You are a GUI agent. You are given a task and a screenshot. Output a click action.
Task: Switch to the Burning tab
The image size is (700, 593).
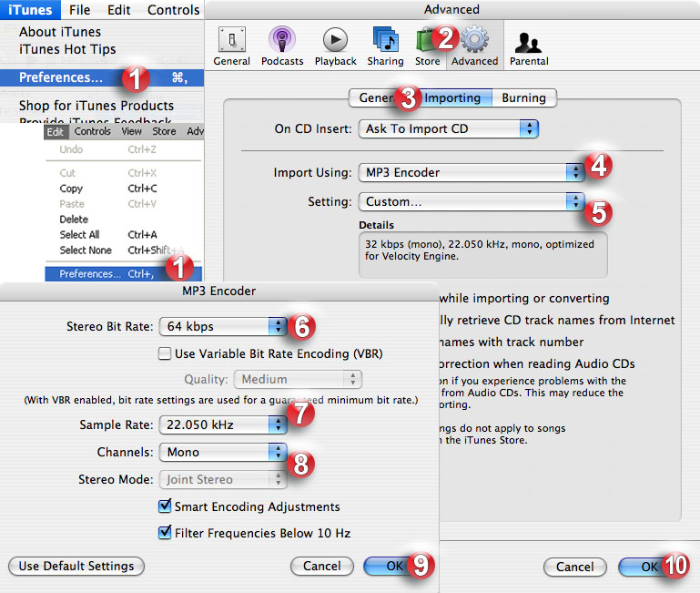point(523,97)
